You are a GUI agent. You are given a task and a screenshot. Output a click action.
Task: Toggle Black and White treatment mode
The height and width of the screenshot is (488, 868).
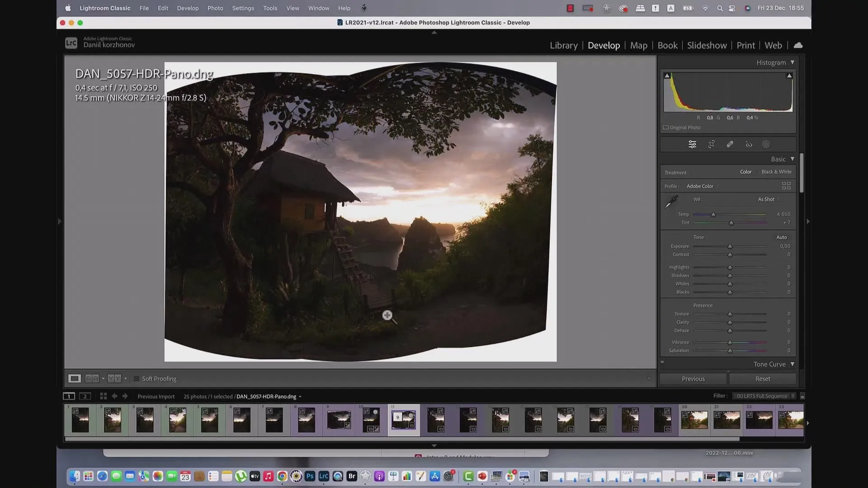776,172
